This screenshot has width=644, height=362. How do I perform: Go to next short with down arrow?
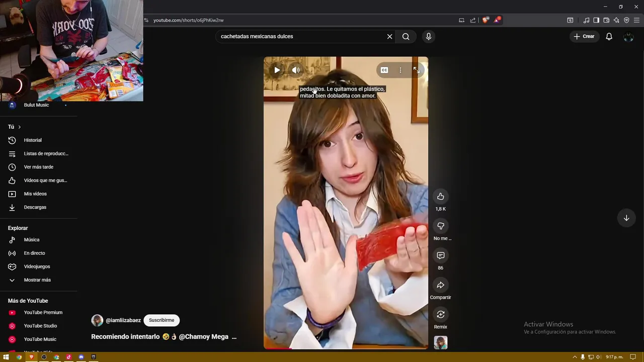pos(626,218)
